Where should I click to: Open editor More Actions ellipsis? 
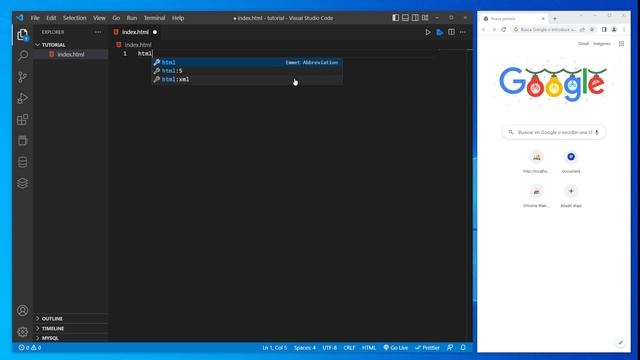(x=463, y=32)
